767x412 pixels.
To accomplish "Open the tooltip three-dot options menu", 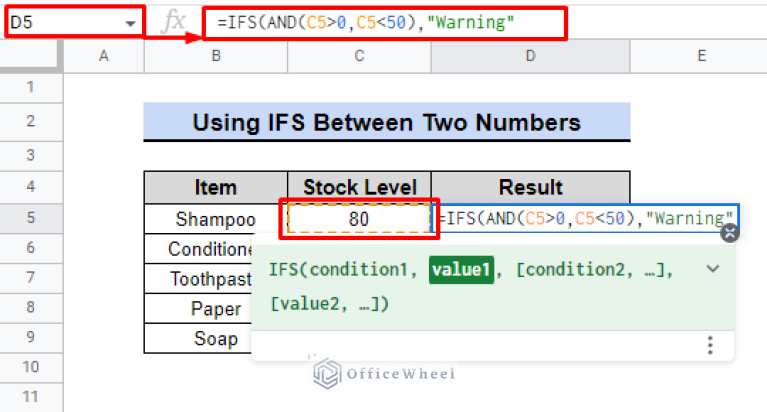I will (x=710, y=345).
